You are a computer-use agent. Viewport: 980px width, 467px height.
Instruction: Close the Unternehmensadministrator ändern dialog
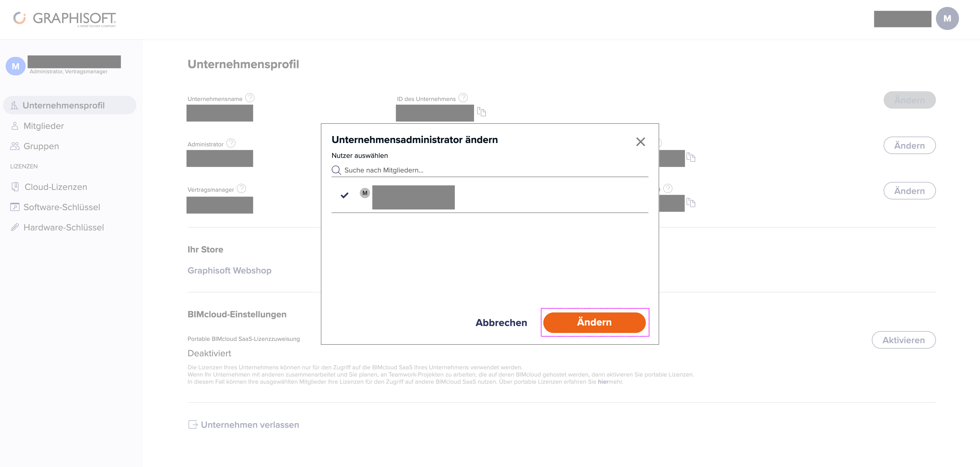point(641,141)
